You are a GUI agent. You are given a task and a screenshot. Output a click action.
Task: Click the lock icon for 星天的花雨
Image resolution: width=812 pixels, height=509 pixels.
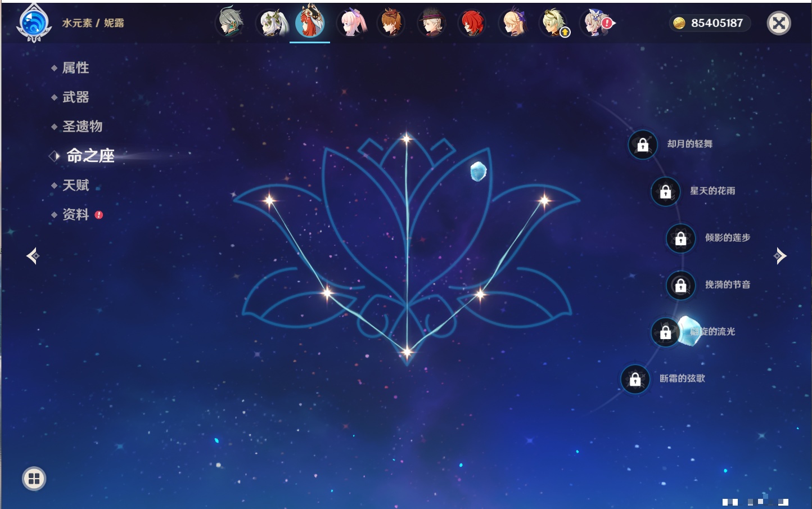tap(665, 191)
